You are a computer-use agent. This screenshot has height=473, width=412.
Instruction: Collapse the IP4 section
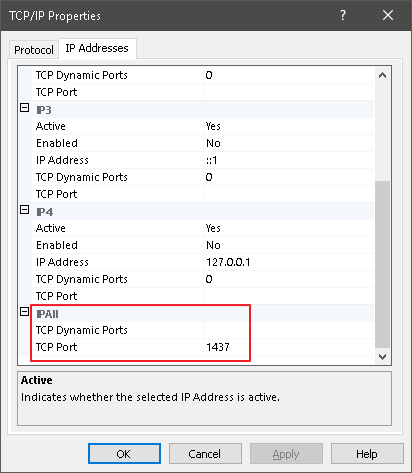tap(25, 210)
